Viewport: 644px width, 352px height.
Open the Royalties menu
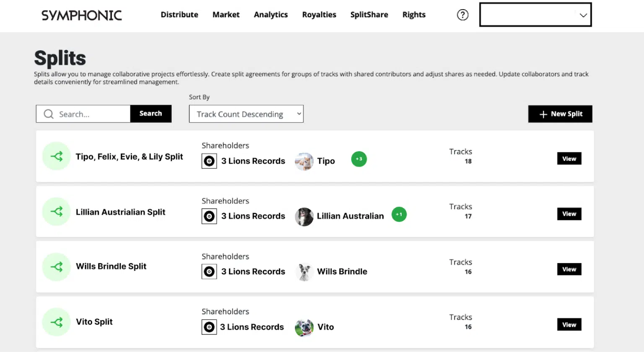(x=319, y=15)
